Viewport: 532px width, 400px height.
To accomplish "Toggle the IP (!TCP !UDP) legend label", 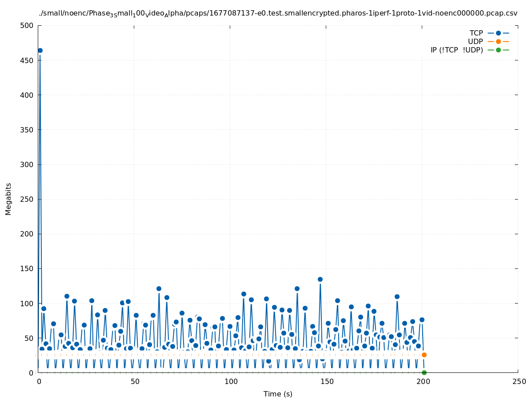I will (456, 50).
